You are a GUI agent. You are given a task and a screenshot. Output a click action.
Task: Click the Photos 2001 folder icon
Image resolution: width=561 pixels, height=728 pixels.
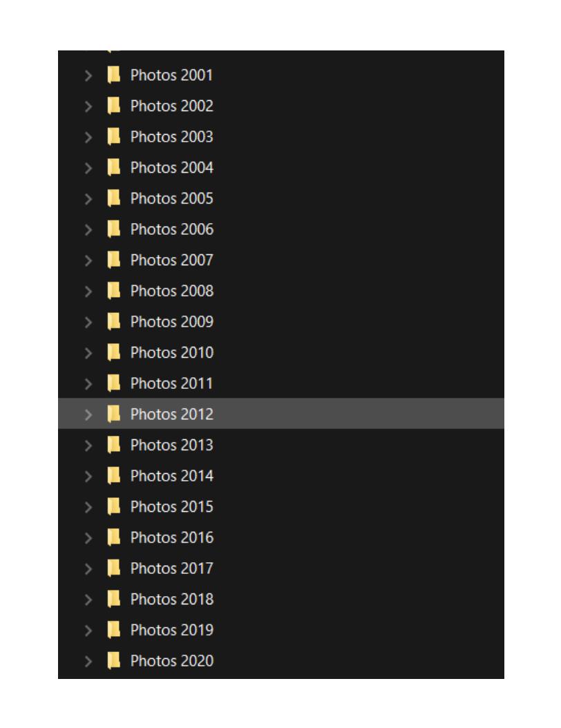tap(114, 75)
